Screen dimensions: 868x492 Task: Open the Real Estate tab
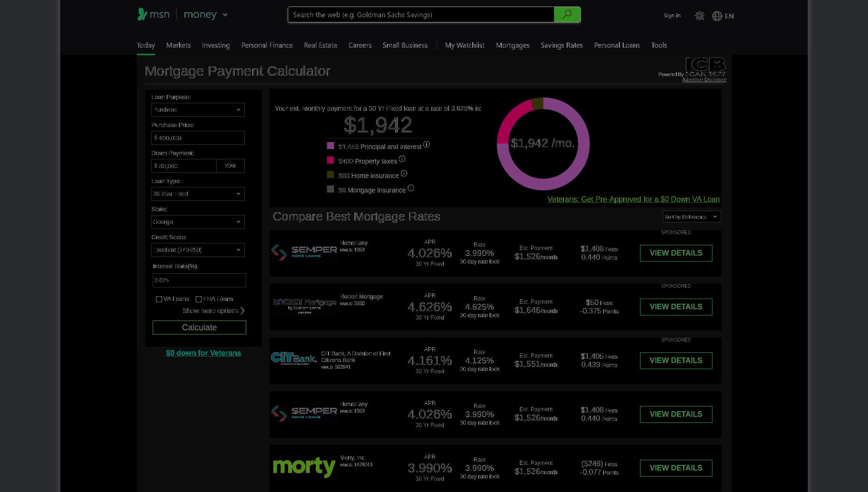point(320,45)
